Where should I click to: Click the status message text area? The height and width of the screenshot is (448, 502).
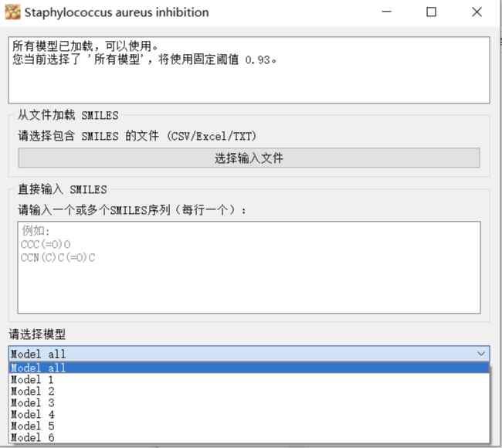pyautogui.click(x=249, y=70)
